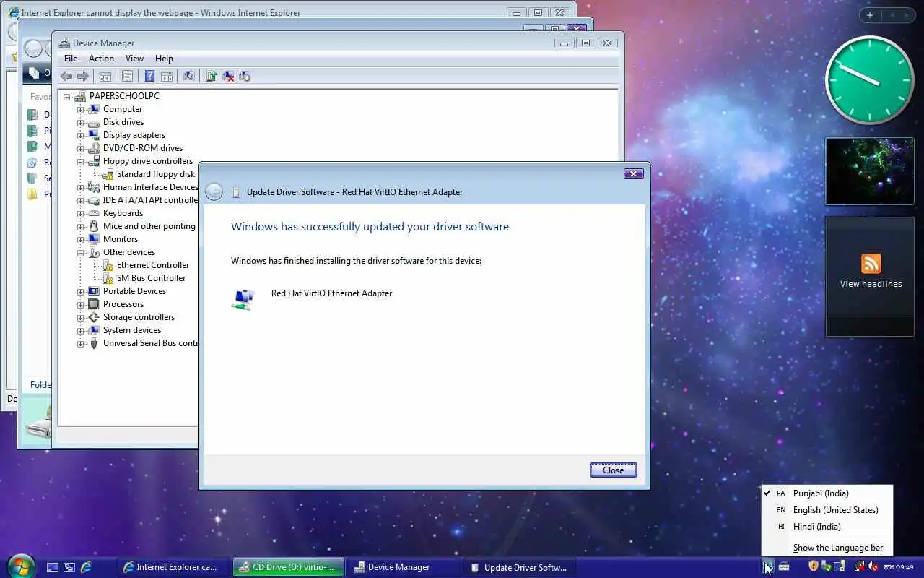Click the security shield tray icon
The height and width of the screenshot is (578, 924).
[x=814, y=566]
